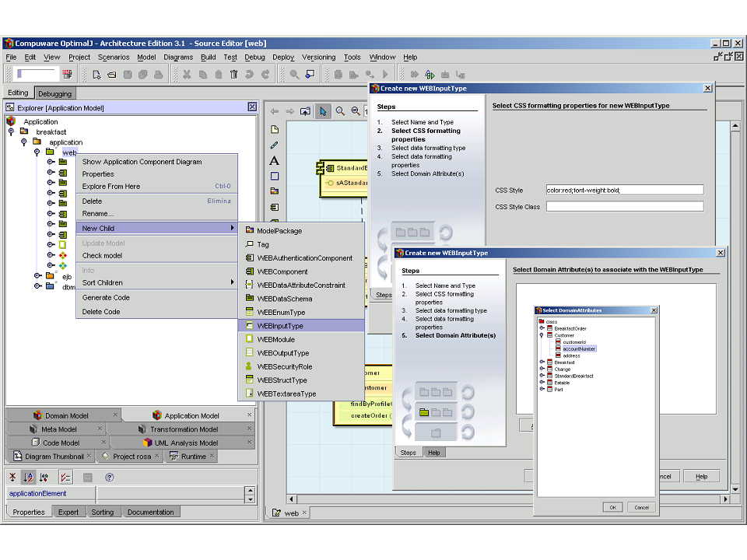Click the red grid icon beside the toolbar combo field
The width and height of the screenshot is (747, 560).
coord(67,75)
